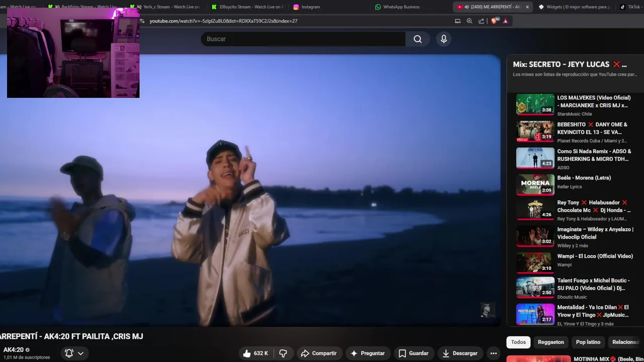
Task: Open Beéle - Morena (Letra) thumbnail
Action: (535, 184)
